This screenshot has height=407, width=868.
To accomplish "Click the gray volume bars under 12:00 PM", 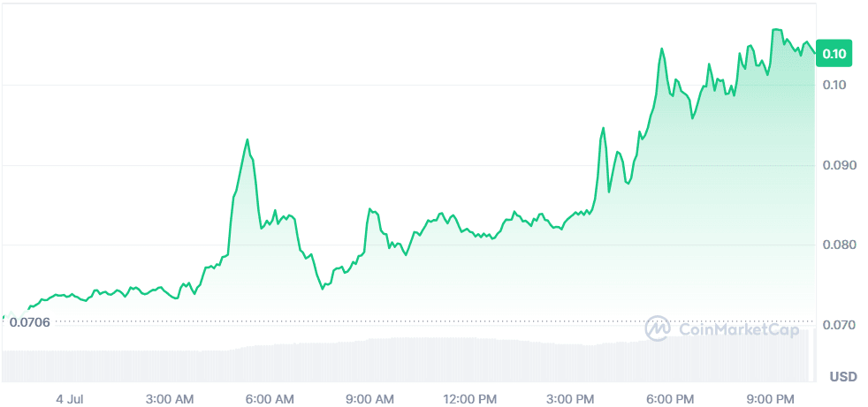I will point(469,360).
